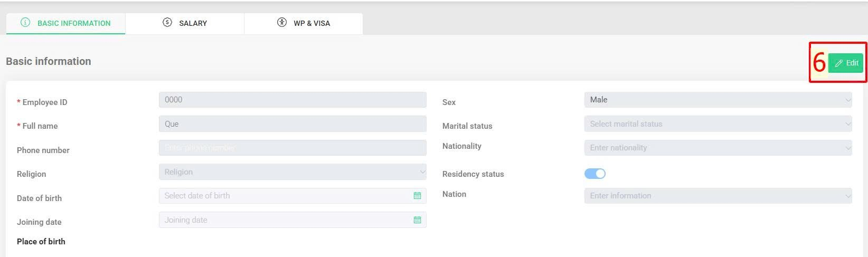Click the pencil icon in Edit button
The width and height of the screenshot is (868, 257).
[x=838, y=63]
